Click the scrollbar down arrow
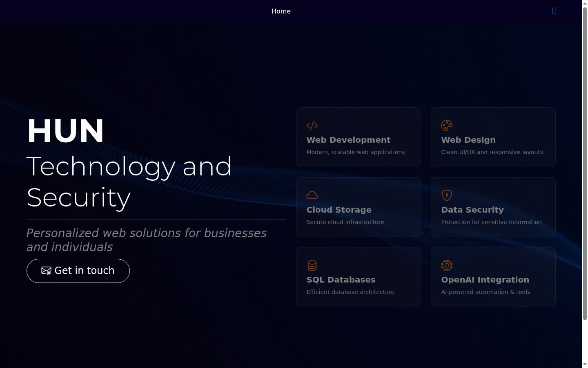Image resolution: width=588 pixels, height=368 pixels. pyautogui.click(x=585, y=364)
